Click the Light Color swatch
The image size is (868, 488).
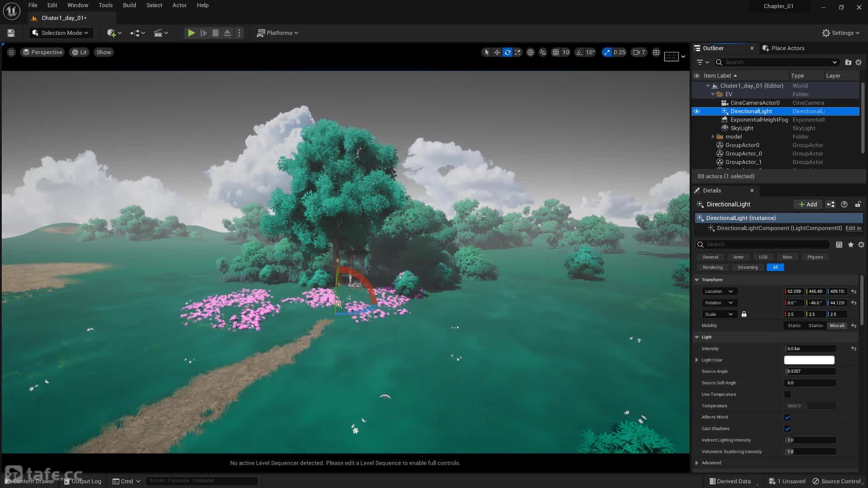point(809,360)
